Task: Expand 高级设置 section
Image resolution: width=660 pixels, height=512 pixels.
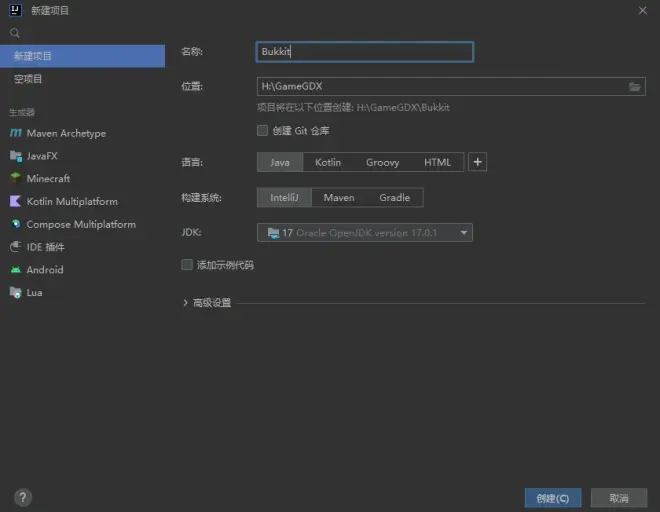Action: [x=185, y=303]
